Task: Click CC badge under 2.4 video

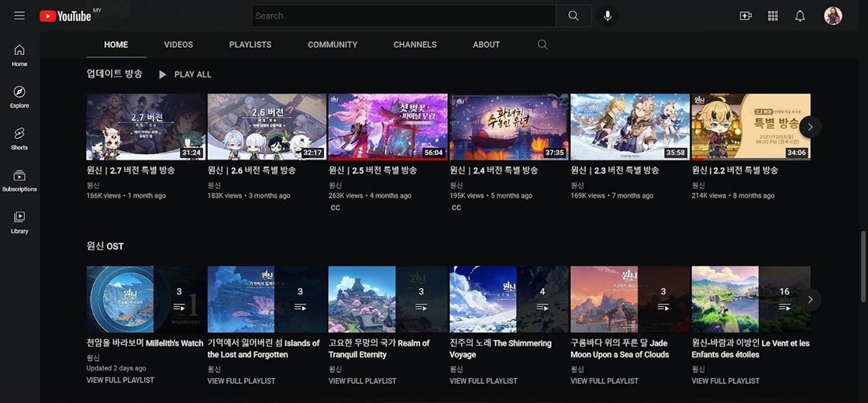Action: coord(456,208)
